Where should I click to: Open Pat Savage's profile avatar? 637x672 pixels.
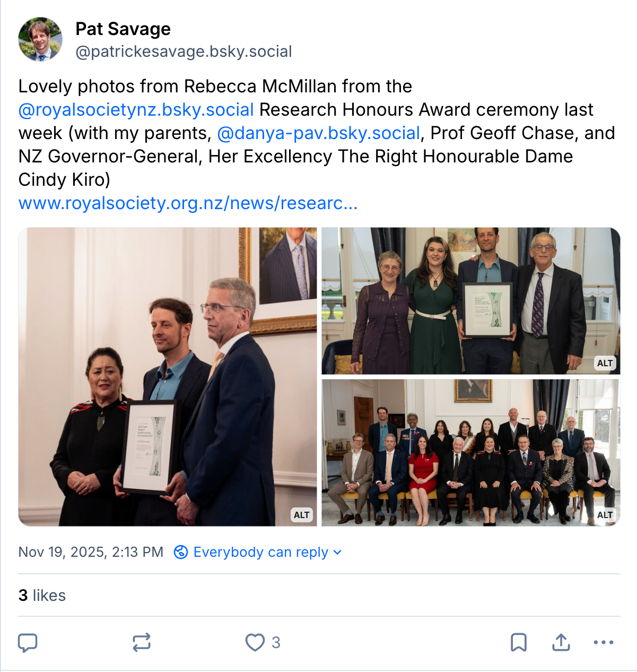tap(40, 39)
